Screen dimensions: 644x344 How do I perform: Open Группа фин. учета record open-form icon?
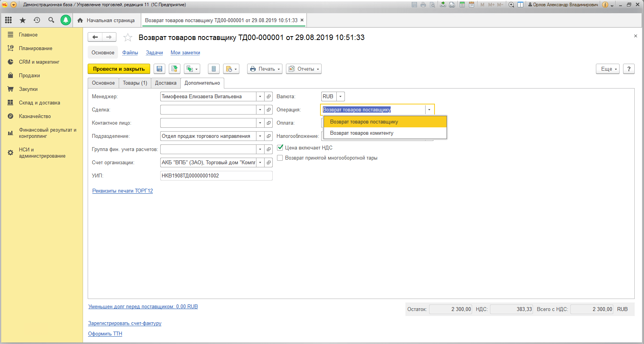(x=268, y=149)
